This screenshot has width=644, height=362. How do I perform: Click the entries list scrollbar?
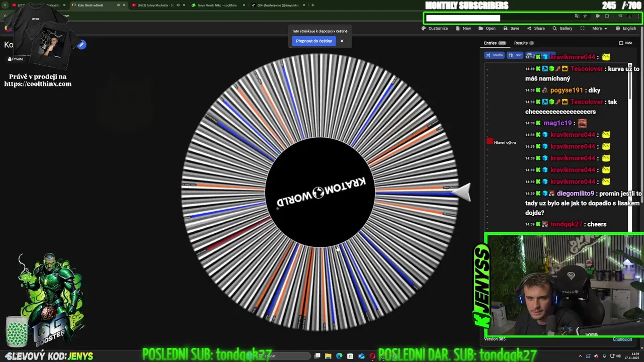pyautogui.click(x=630, y=80)
